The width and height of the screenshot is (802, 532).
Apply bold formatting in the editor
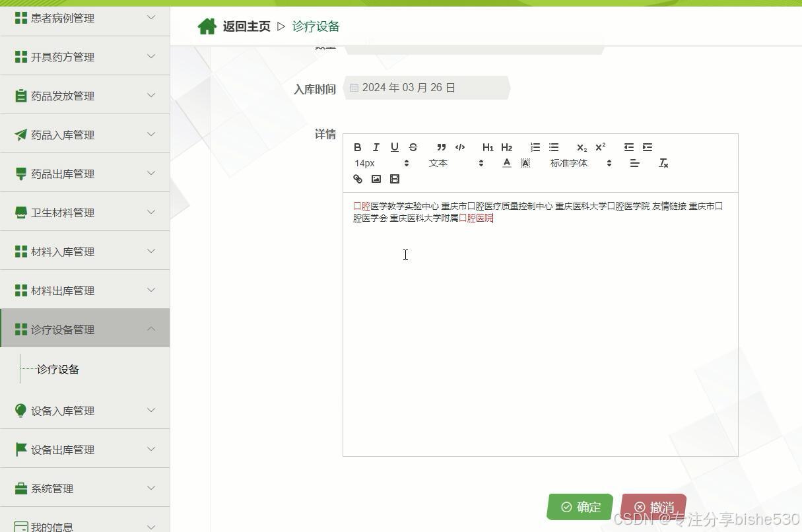[x=358, y=147]
